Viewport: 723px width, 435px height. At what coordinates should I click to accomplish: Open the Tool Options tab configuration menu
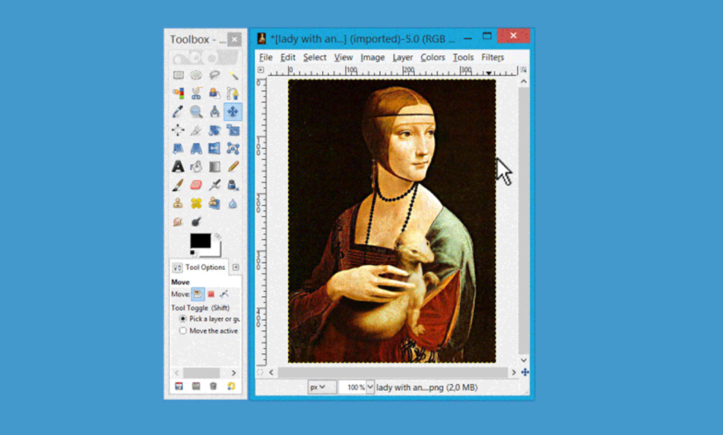(x=236, y=267)
